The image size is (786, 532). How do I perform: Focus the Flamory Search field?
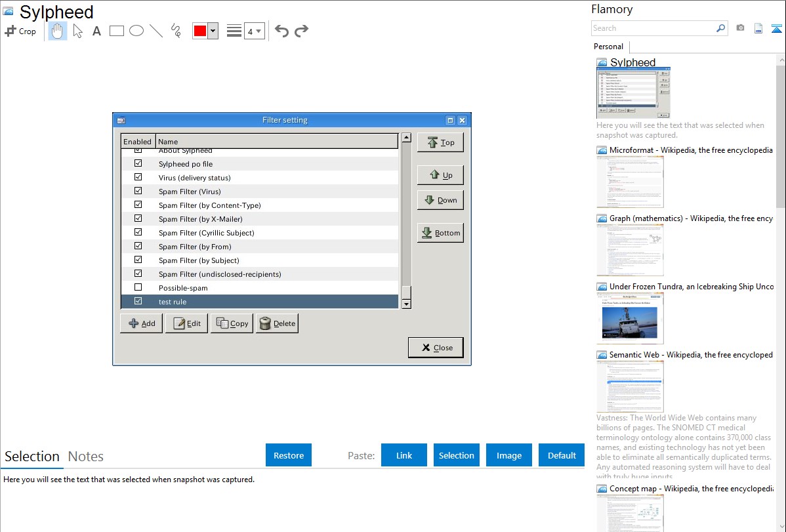point(653,28)
